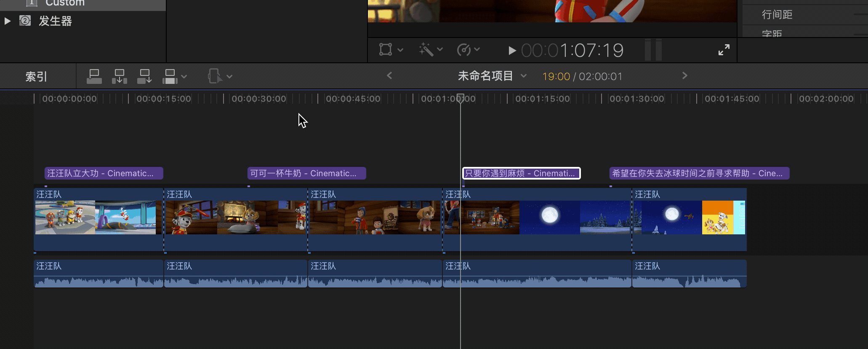Click ruler at 00:00:15:00 mark

tap(164, 99)
